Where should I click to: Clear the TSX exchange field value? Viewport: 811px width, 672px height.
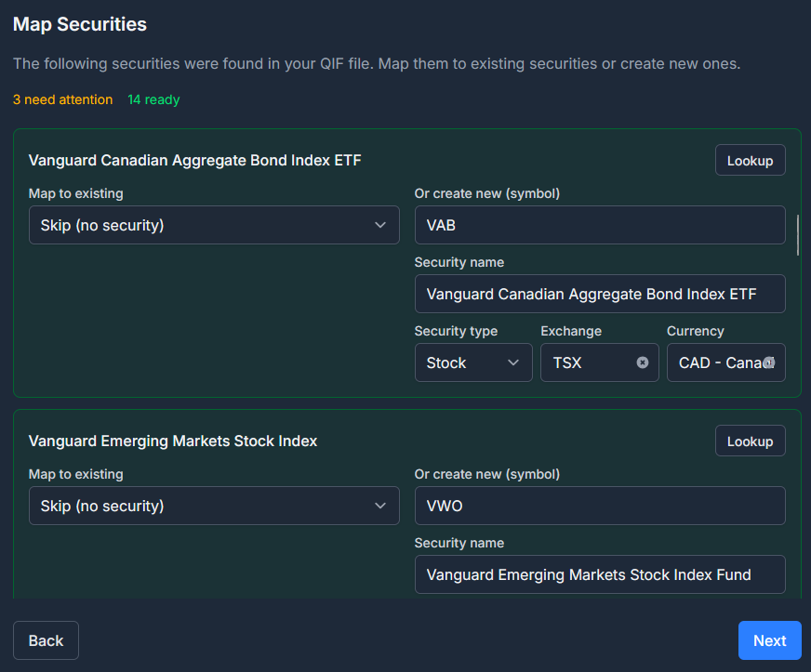642,362
